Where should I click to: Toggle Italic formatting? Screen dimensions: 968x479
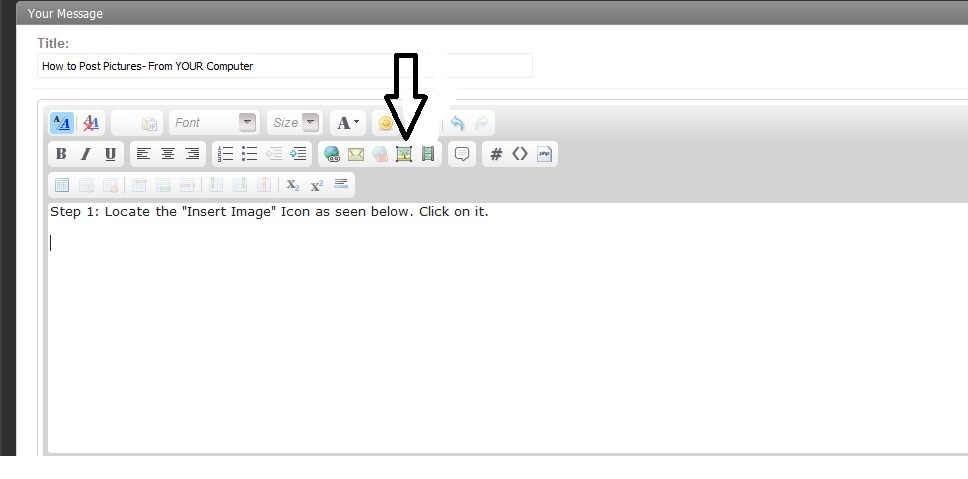[85, 154]
